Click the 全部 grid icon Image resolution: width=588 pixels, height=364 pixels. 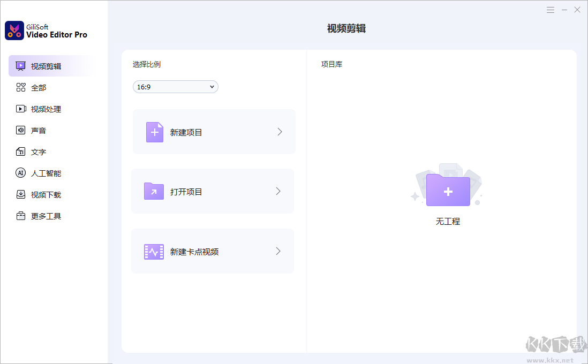[21, 88]
